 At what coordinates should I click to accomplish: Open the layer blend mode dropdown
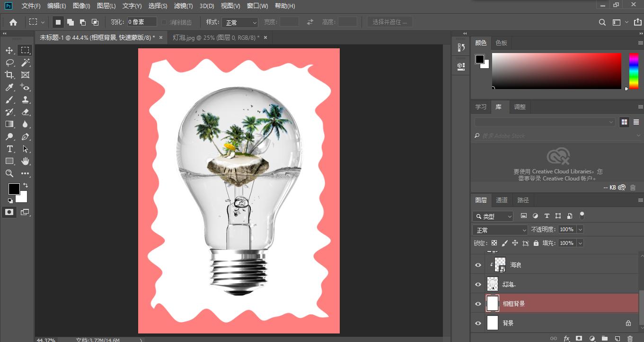click(x=500, y=230)
